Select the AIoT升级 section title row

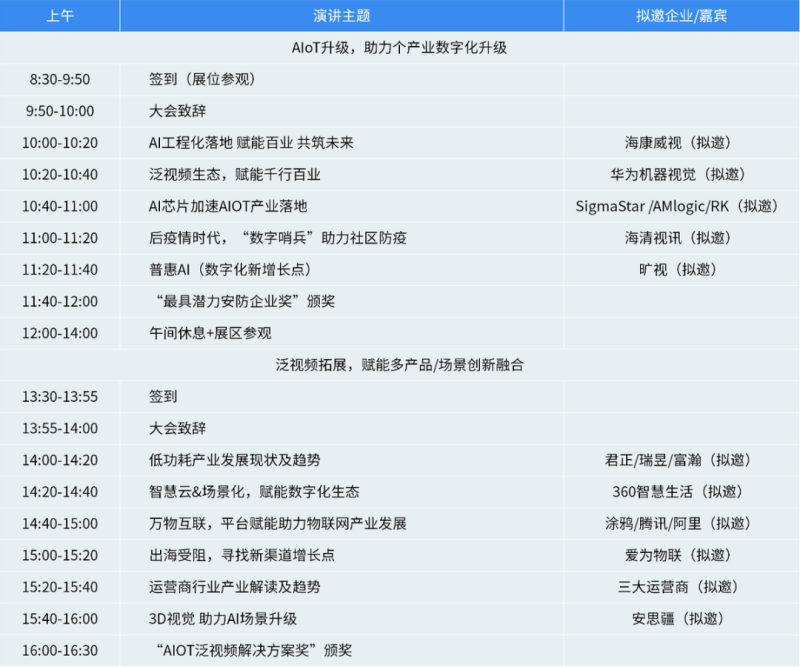[399, 47]
